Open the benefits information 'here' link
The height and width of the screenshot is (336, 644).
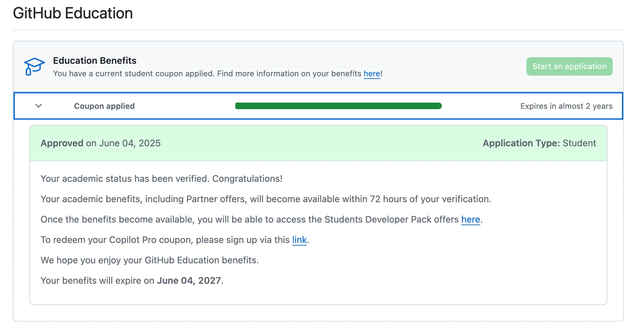[x=372, y=74]
